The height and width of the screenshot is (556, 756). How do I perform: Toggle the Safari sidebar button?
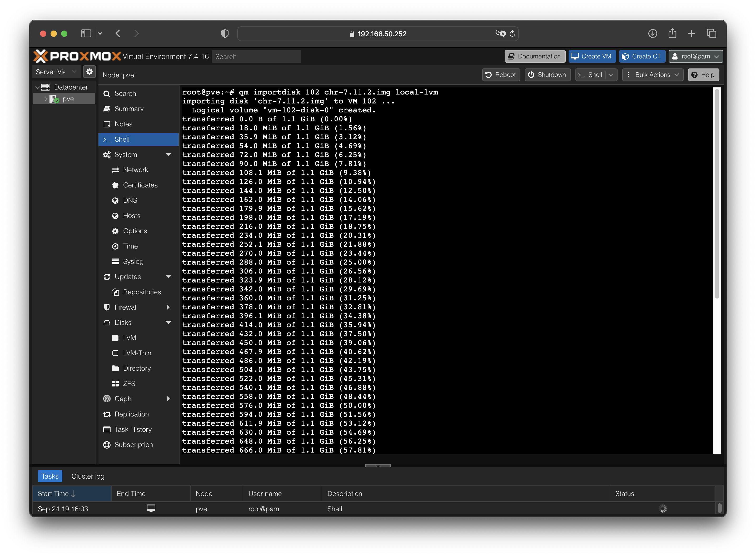[86, 34]
